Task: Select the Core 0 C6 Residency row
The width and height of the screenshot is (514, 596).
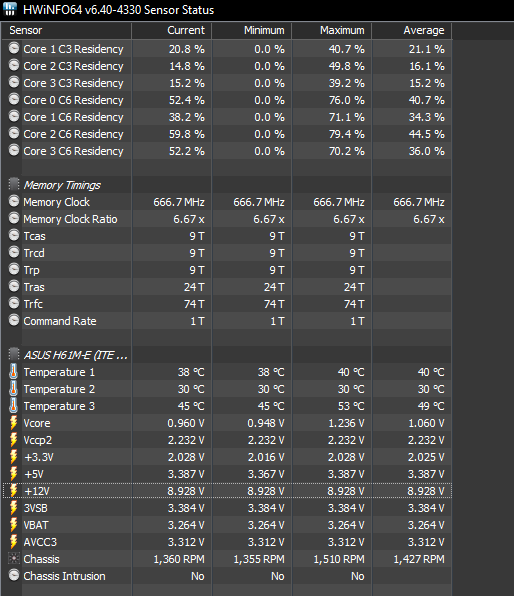Action: [x=227, y=100]
